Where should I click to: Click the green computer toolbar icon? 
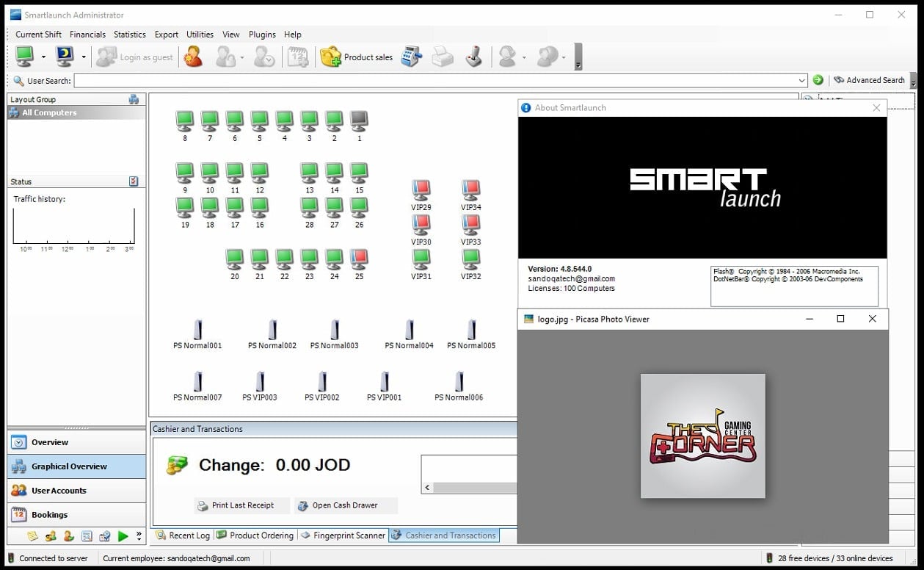(x=26, y=57)
